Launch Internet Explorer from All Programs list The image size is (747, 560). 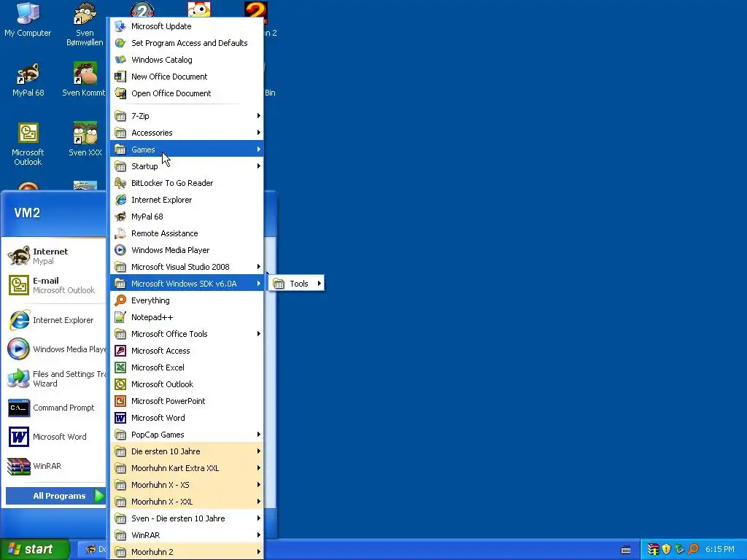point(187,200)
